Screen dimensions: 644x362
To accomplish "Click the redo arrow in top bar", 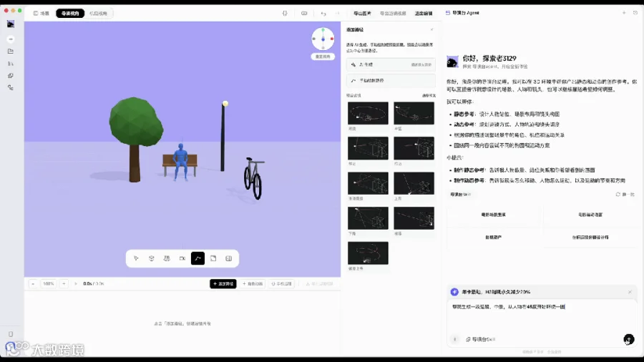I will (x=337, y=14).
